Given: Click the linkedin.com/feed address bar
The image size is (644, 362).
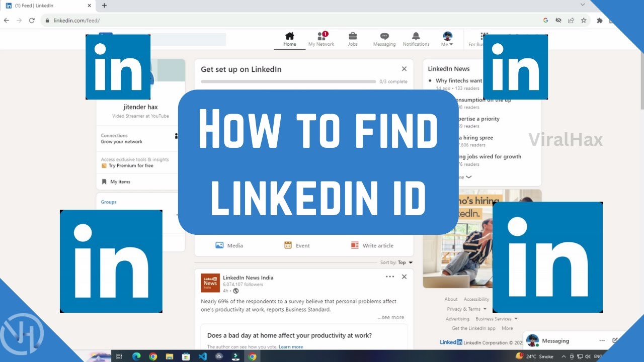Looking at the screenshot, I should click(76, 21).
